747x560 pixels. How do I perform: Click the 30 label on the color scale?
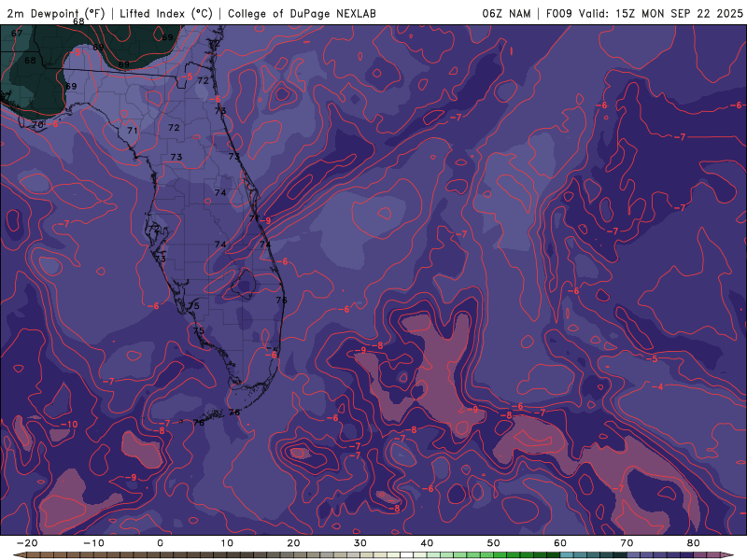pos(360,543)
